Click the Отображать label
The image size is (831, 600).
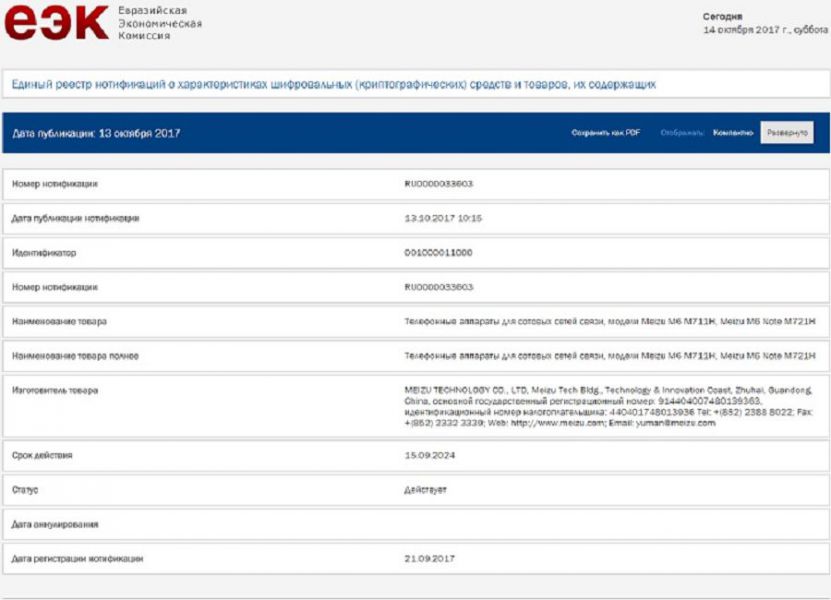(x=682, y=133)
